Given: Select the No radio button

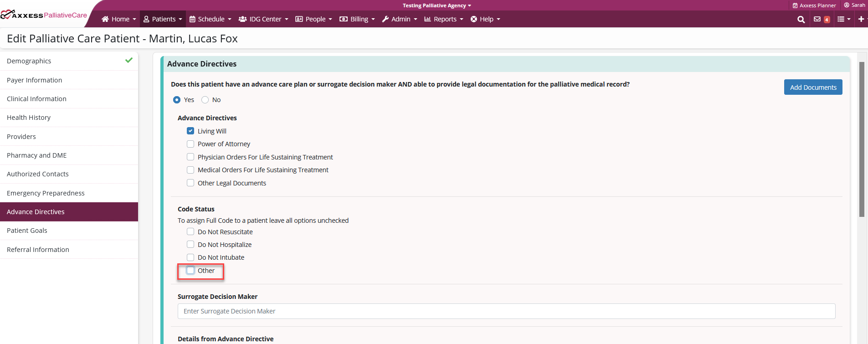Looking at the screenshot, I should click(205, 100).
